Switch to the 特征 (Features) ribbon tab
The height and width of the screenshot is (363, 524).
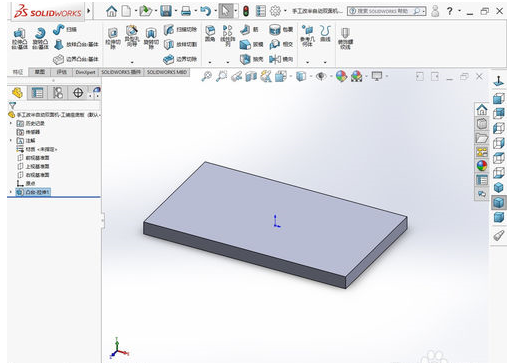pos(18,72)
